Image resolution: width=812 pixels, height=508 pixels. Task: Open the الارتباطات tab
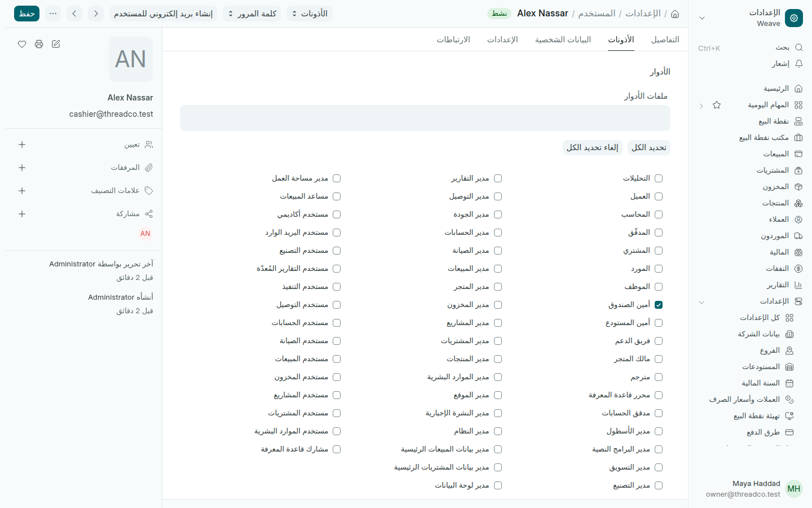(x=453, y=40)
